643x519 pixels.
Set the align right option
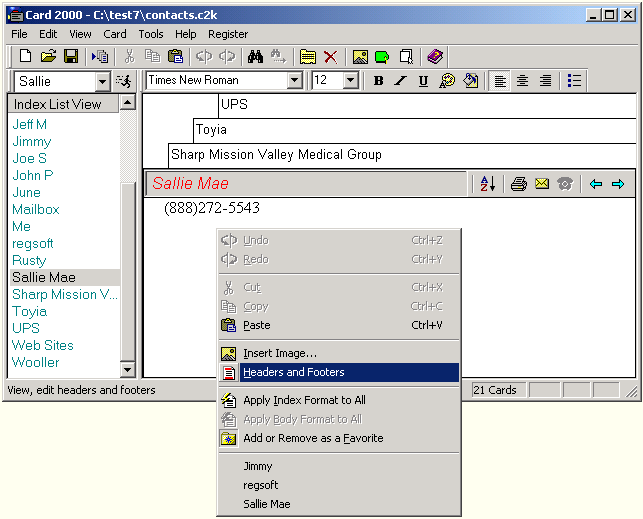pos(545,81)
